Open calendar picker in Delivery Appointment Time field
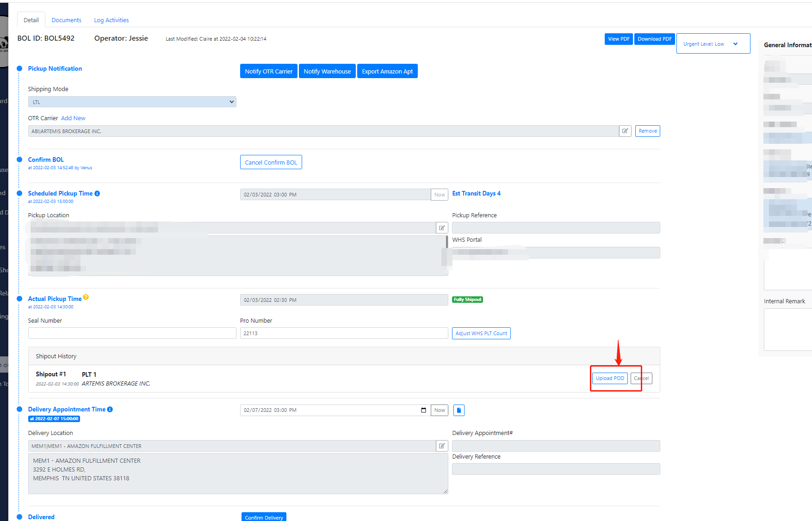 coord(423,411)
